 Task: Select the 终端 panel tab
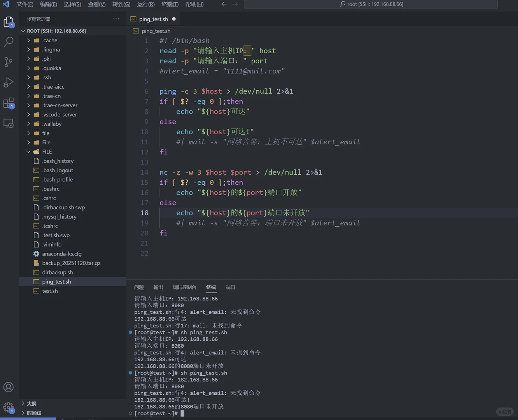pyautogui.click(x=211, y=287)
